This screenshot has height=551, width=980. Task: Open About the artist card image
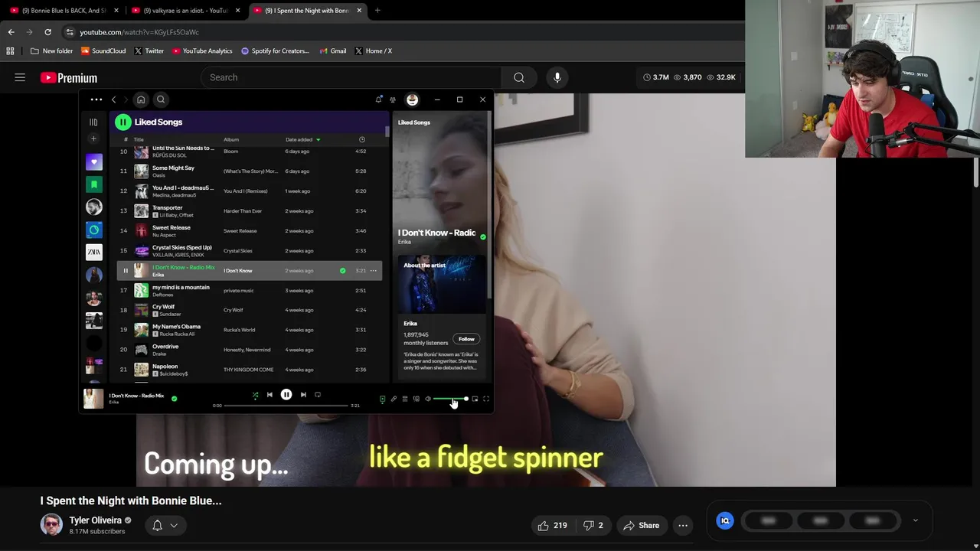click(442, 284)
